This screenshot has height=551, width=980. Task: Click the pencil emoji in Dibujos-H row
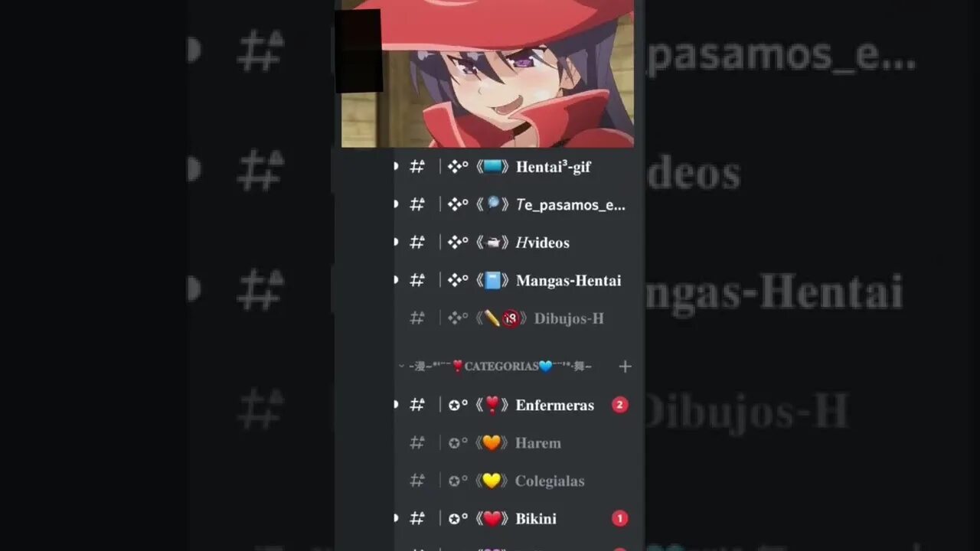[x=492, y=318]
